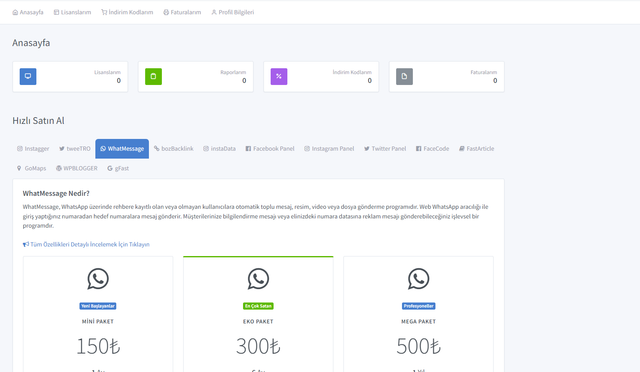The height and width of the screenshot is (372, 640).
Task: Select the Instagger product tab
Action: pyautogui.click(x=33, y=149)
